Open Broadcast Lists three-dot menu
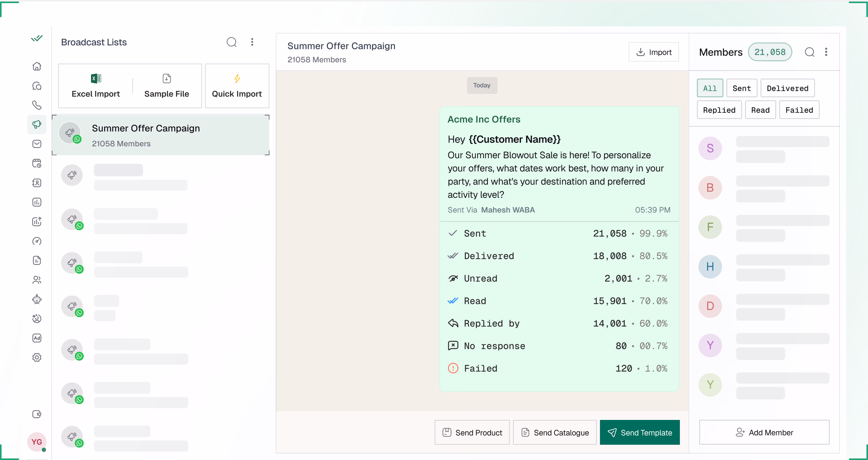 (252, 42)
